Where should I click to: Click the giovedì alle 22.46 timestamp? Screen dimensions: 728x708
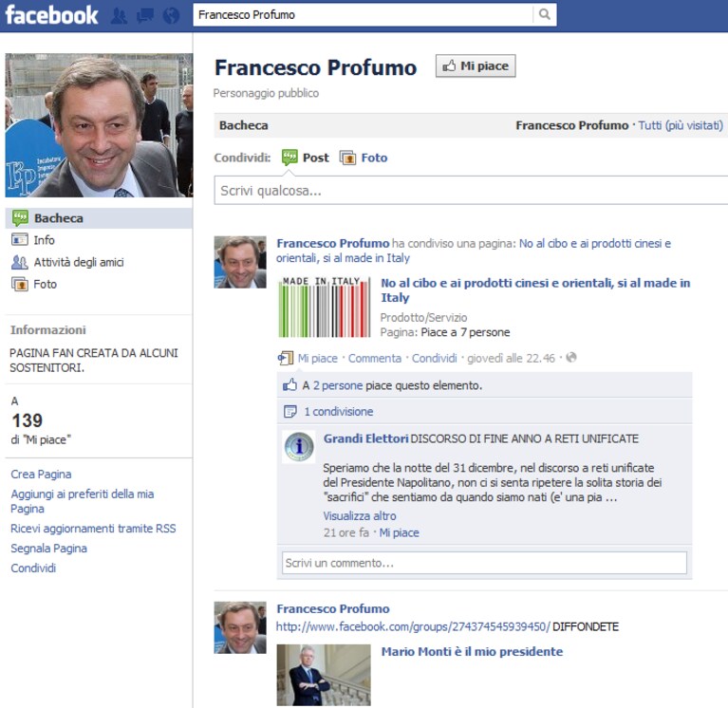point(511,359)
